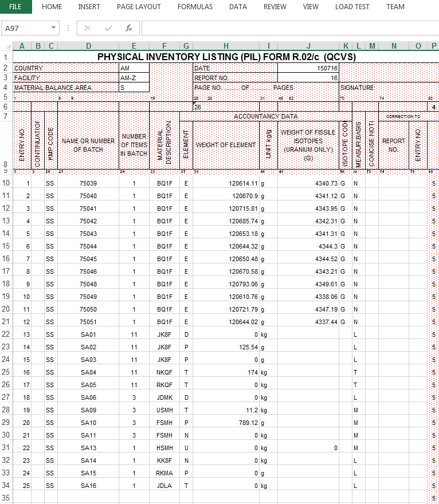439x504 pixels.
Task: Click the Insert Function fx icon
Action: point(129,28)
